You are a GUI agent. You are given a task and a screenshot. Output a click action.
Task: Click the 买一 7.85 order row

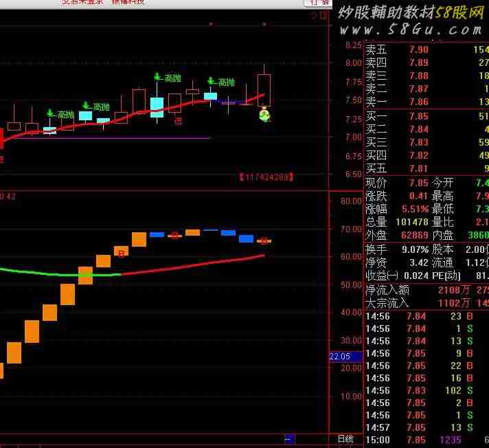pyautogui.click(x=427, y=116)
